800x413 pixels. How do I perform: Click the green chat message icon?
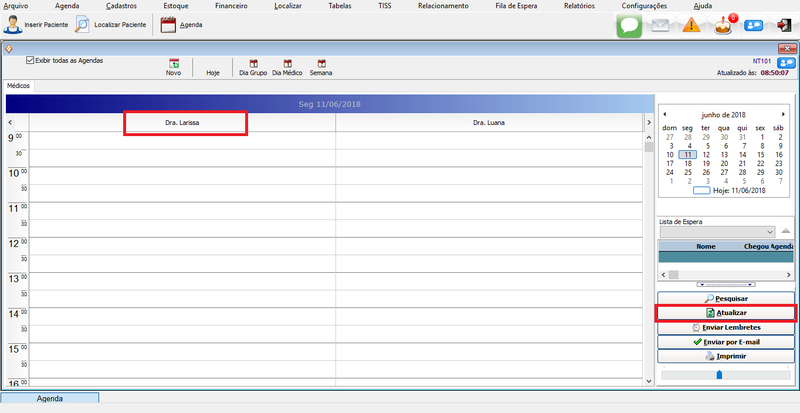click(628, 26)
